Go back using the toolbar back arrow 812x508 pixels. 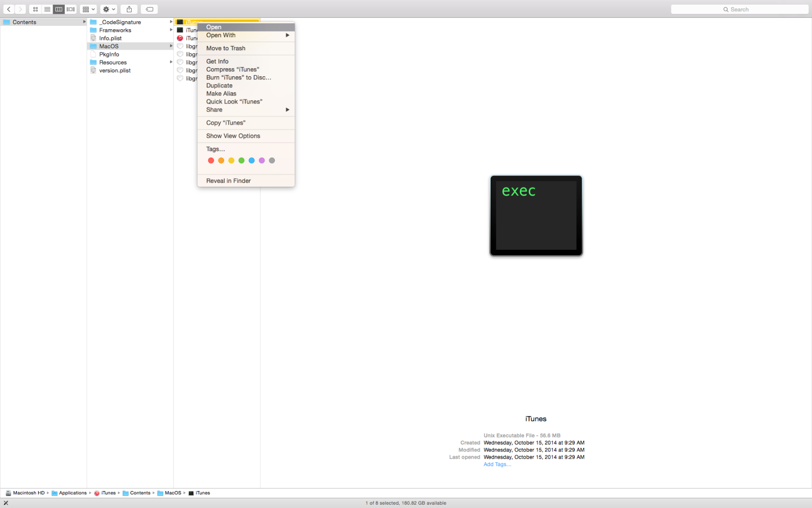(x=8, y=9)
